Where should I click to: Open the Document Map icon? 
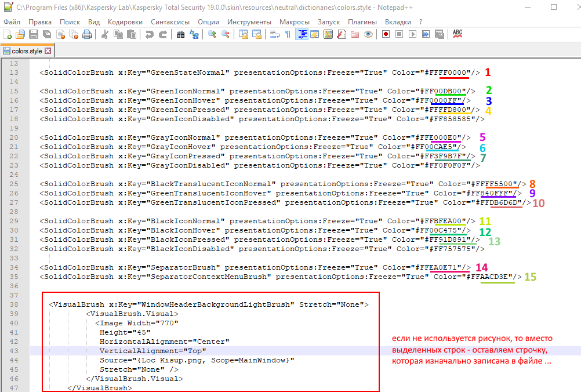[328, 34]
